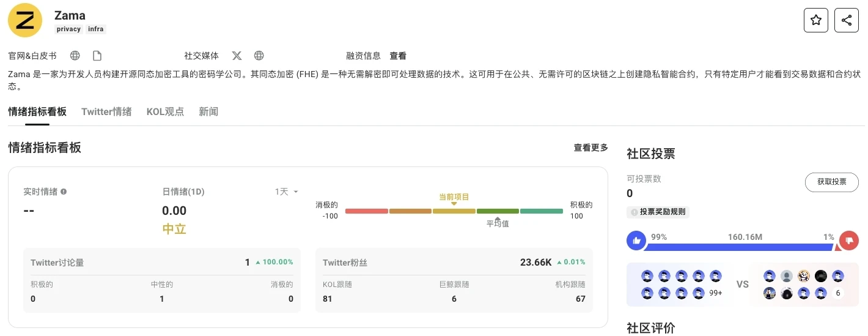Open the whitepaper document icon
868x336 pixels.
(x=97, y=56)
